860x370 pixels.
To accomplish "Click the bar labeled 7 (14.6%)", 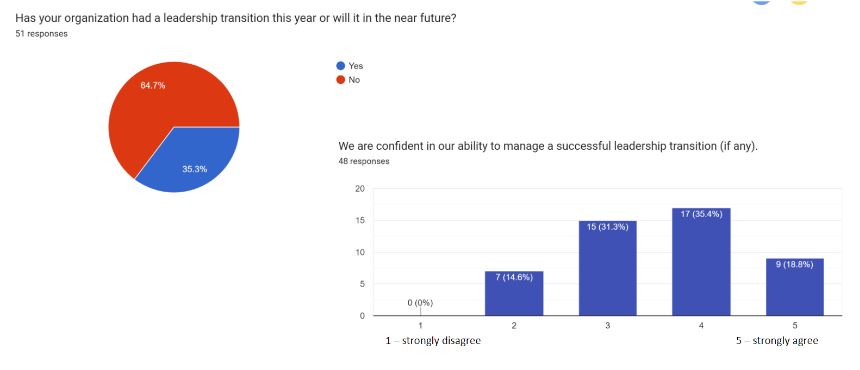I will tap(514, 293).
